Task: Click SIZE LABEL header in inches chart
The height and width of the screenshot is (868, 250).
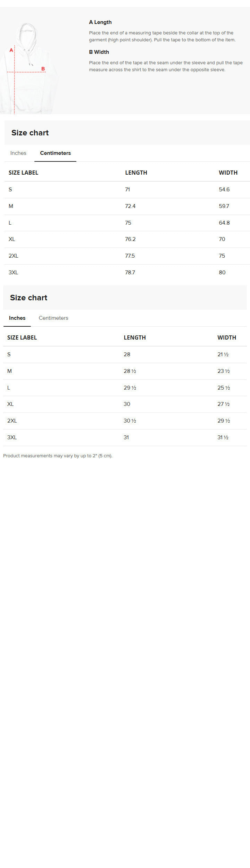Action: click(x=22, y=337)
